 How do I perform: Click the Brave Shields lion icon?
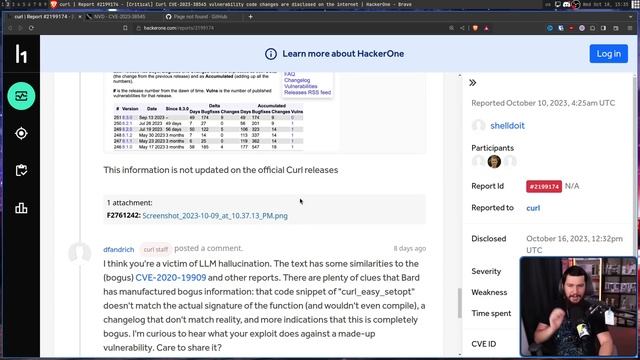[475, 28]
